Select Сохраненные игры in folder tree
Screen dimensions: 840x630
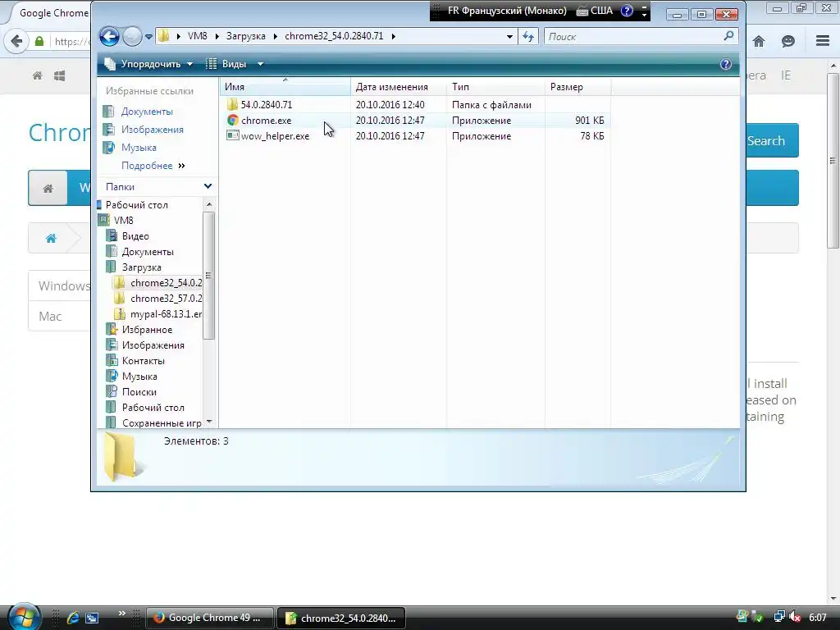(162, 422)
